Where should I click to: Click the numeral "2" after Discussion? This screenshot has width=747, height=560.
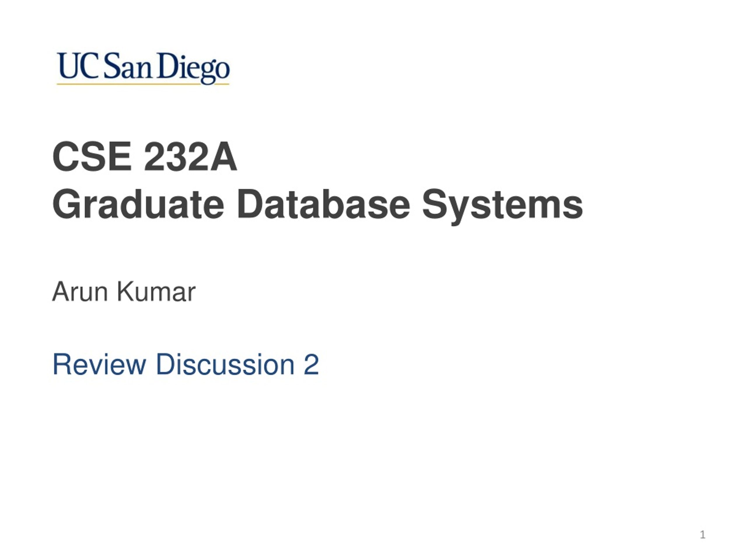click(311, 364)
